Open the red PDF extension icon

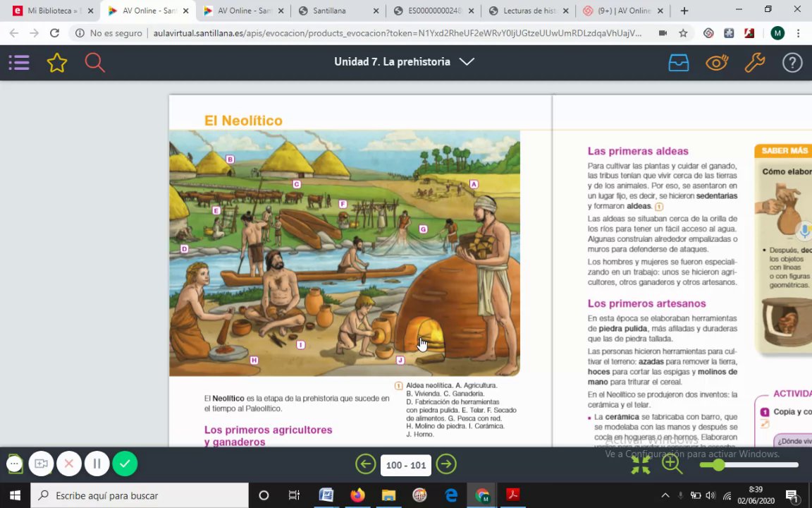[749, 33]
